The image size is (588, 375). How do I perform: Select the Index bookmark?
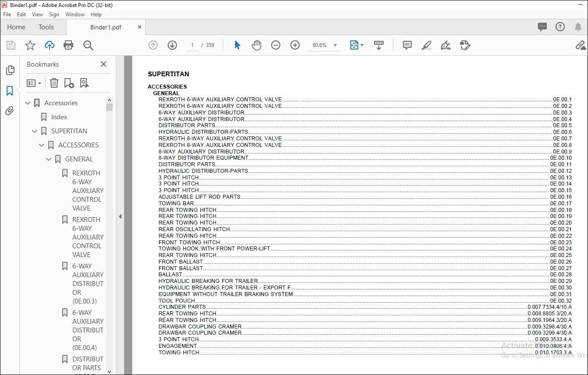point(59,117)
